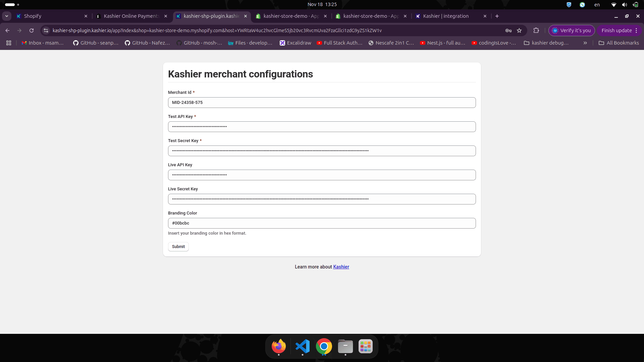Focus the Live Secret Key field
Screen dimensions: 644x362
click(x=322, y=199)
